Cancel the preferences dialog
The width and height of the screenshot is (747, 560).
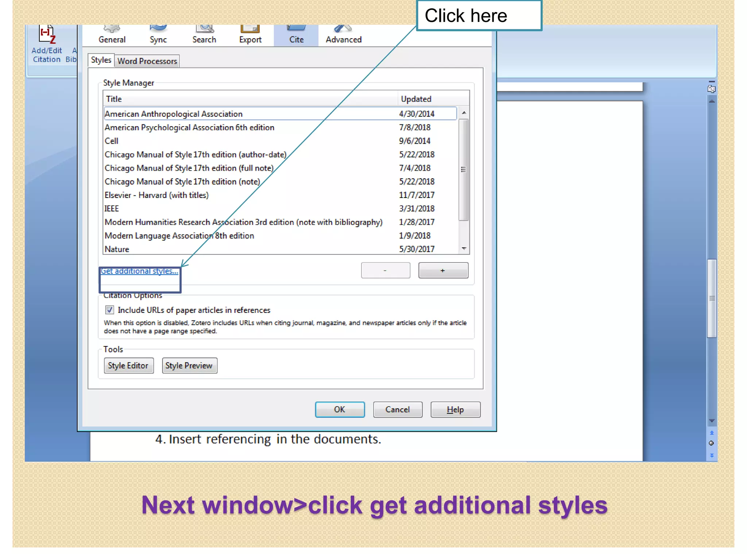(398, 409)
